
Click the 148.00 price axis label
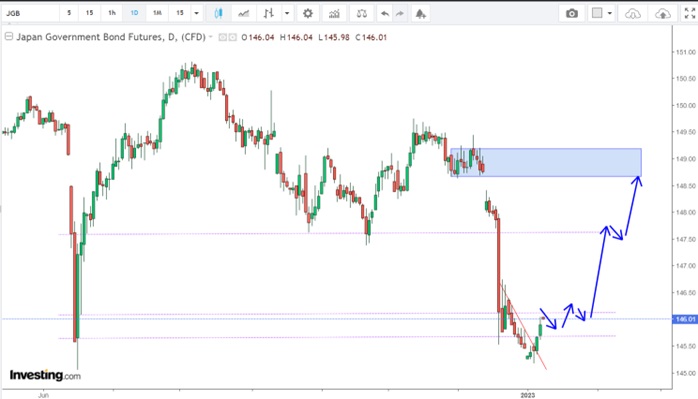pos(686,212)
